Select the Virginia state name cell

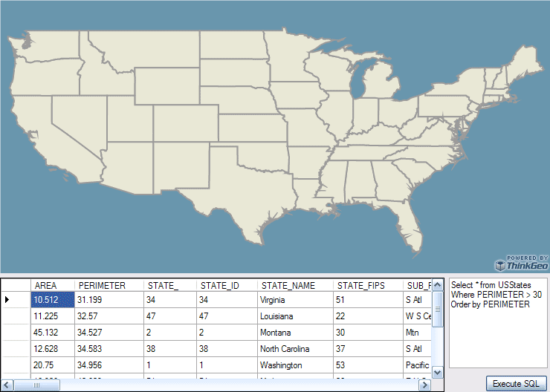click(295, 300)
